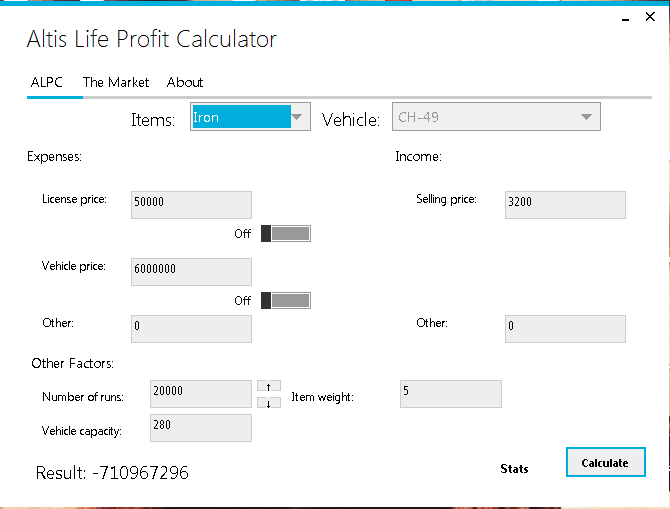Click the License price: label
The width and height of the screenshot is (670, 509).
(x=74, y=199)
